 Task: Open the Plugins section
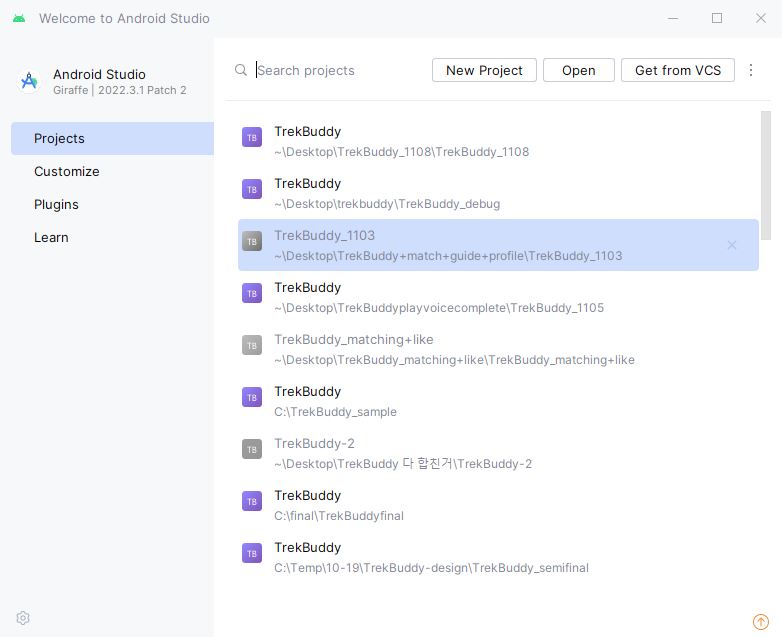tap(112, 205)
